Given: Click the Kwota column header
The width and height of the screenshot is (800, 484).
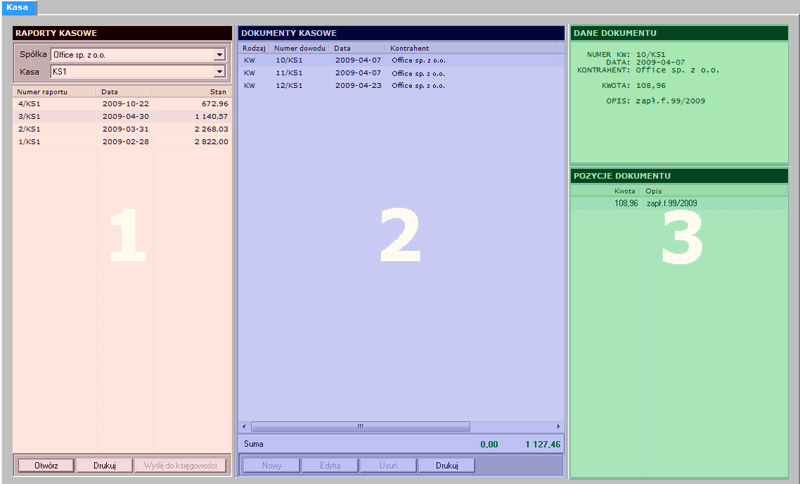Looking at the screenshot, I should pos(606,191).
